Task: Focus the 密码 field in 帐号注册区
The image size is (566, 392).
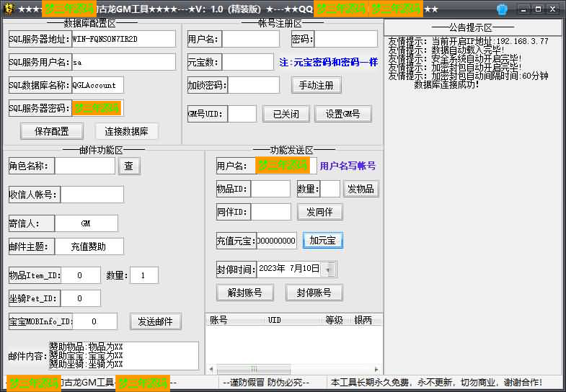Action: click(x=346, y=39)
